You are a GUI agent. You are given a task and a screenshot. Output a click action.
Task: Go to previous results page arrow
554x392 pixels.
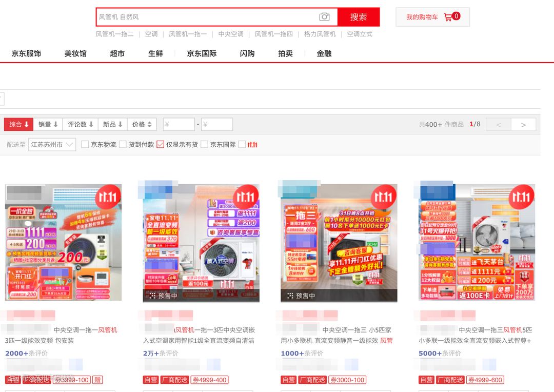pos(498,125)
